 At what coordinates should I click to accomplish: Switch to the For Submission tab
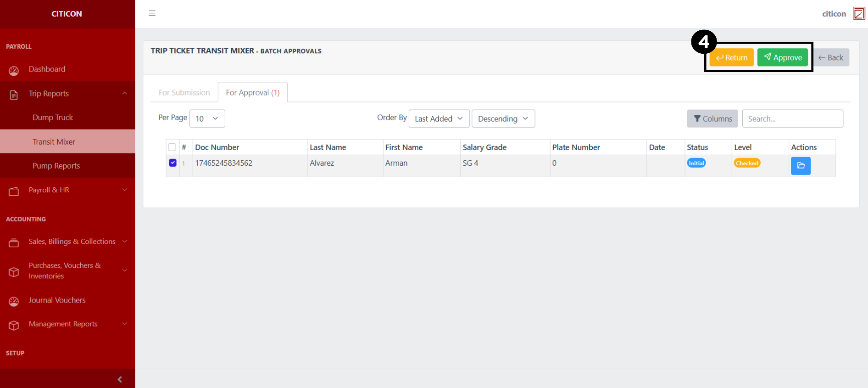click(184, 93)
